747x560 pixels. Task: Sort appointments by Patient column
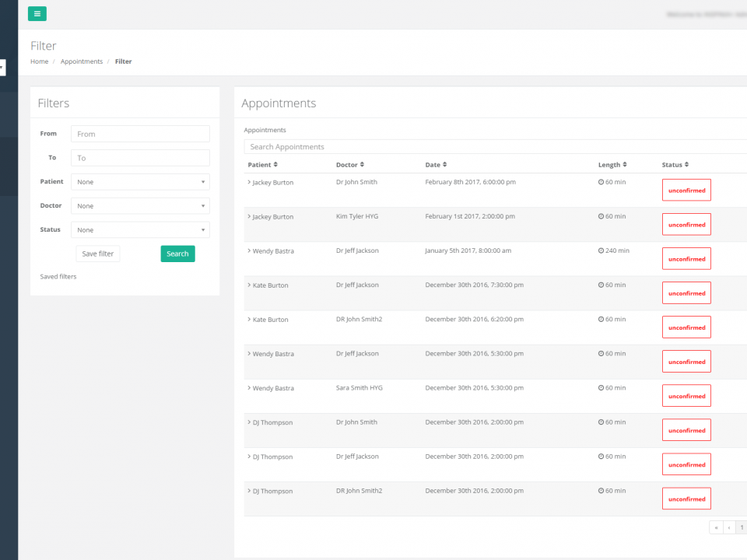262,165
